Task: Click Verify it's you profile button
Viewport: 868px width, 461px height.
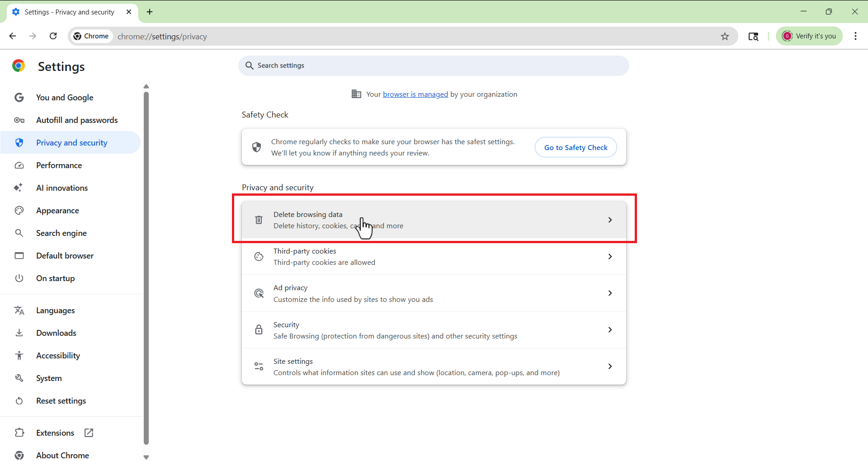Action: (809, 36)
